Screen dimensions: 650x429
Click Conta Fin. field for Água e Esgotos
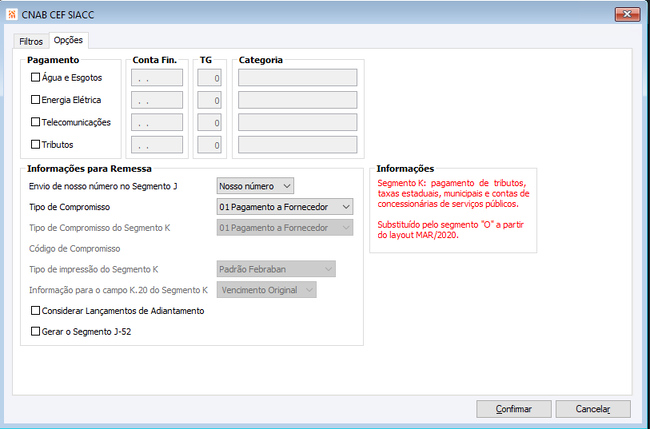pos(157,78)
